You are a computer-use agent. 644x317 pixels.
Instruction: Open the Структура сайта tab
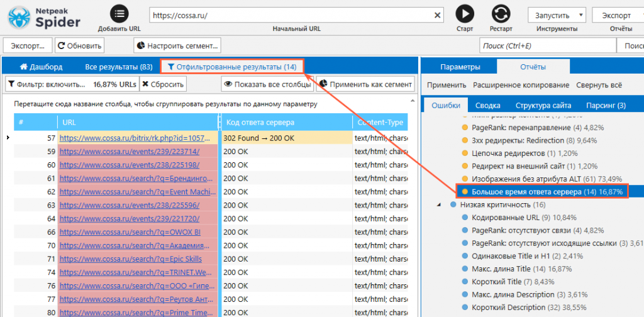(x=543, y=106)
